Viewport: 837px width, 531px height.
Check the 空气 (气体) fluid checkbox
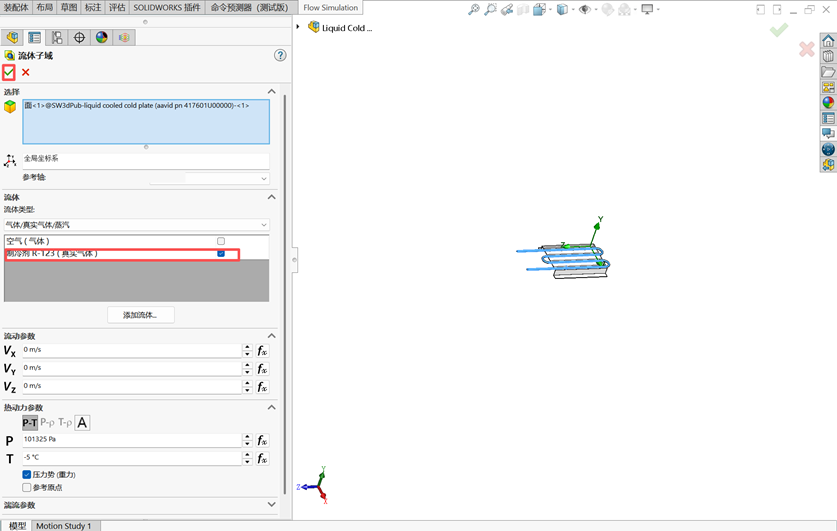(x=221, y=241)
